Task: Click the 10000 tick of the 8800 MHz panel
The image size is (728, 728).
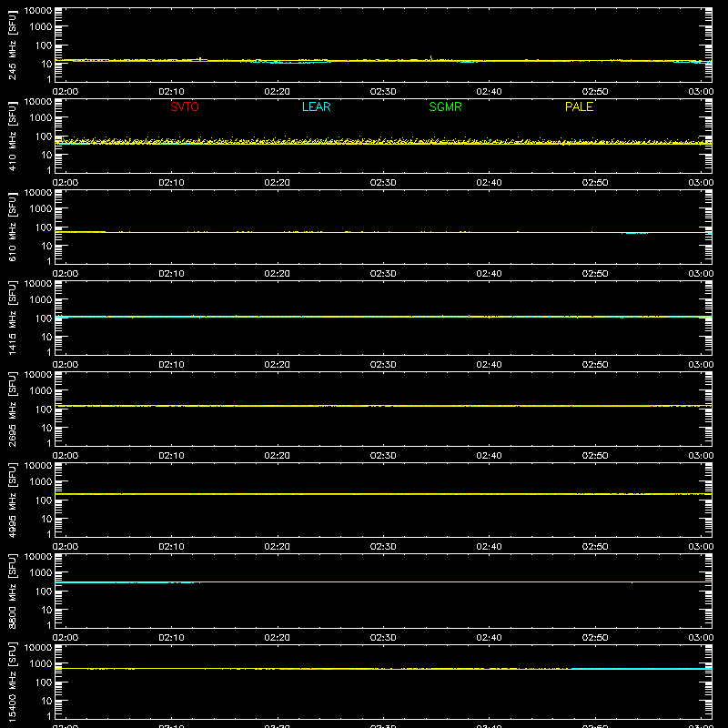Action: point(38,557)
